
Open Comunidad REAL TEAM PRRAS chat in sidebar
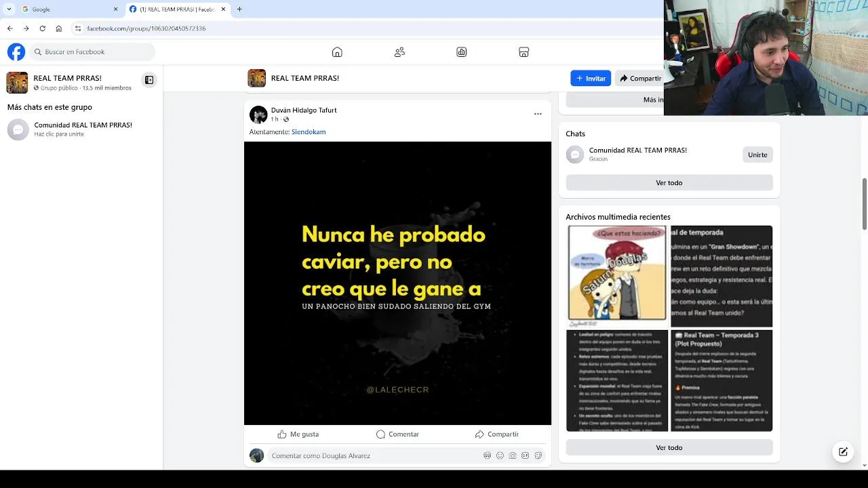81,129
